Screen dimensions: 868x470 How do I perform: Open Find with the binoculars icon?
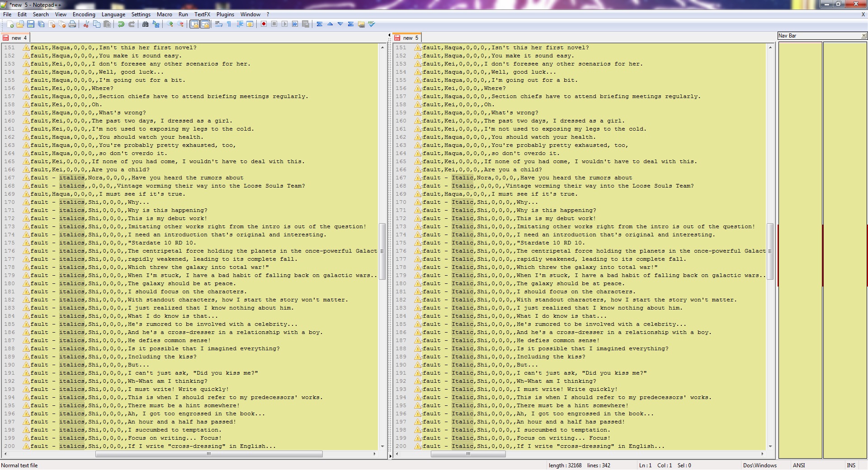pos(145,24)
